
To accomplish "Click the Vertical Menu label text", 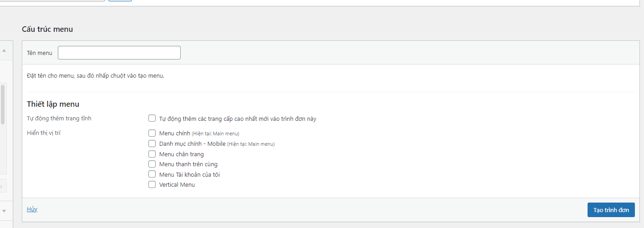I will point(177,185).
